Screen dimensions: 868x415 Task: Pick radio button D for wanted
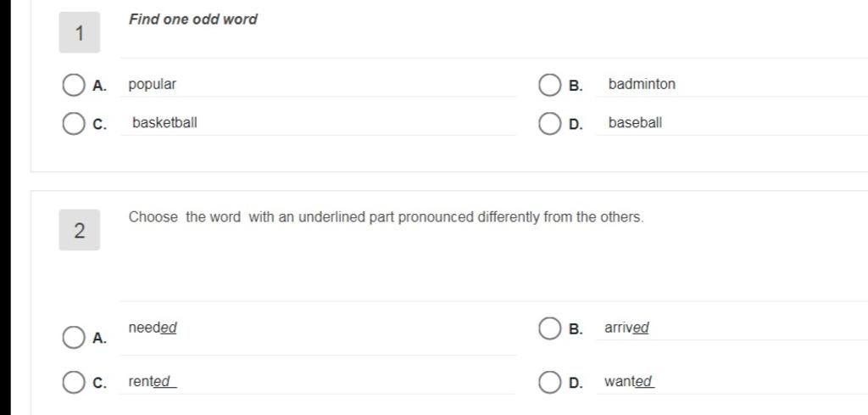pyautogui.click(x=549, y=382)
